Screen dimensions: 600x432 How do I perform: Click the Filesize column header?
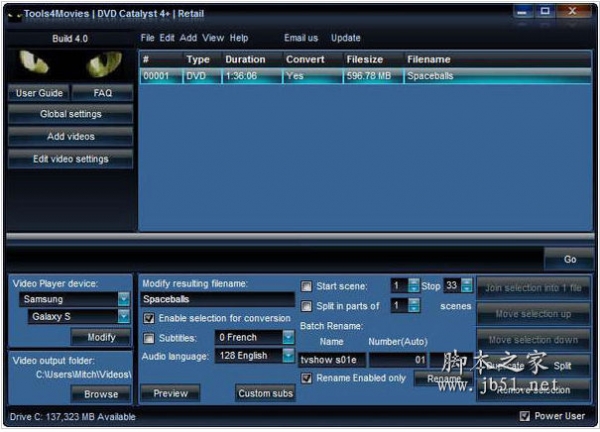coord(373,59)
